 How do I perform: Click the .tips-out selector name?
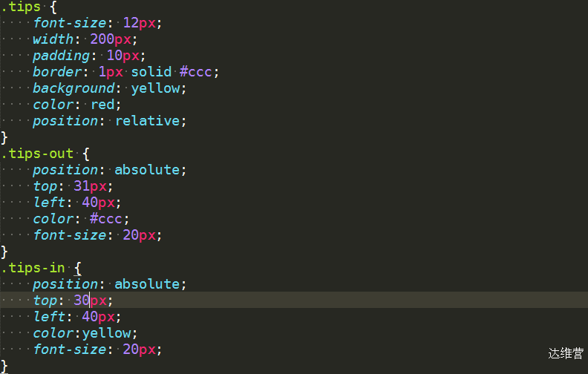(37, 154)
